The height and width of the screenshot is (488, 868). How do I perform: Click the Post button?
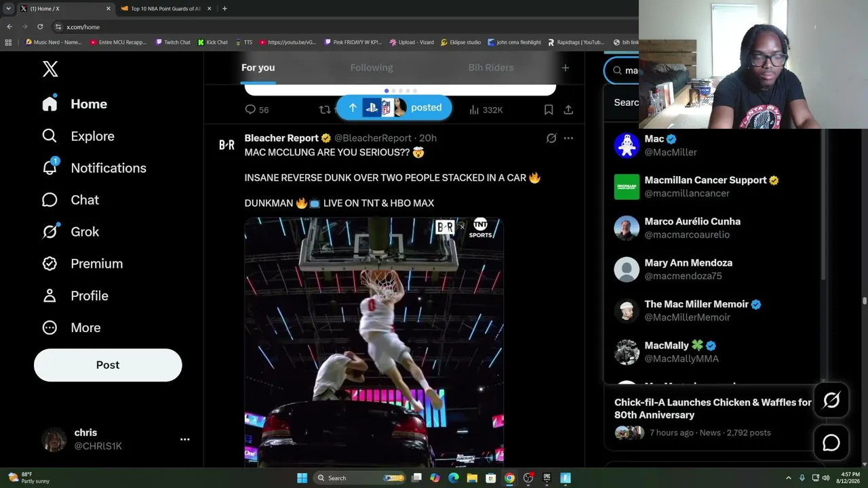108,365
